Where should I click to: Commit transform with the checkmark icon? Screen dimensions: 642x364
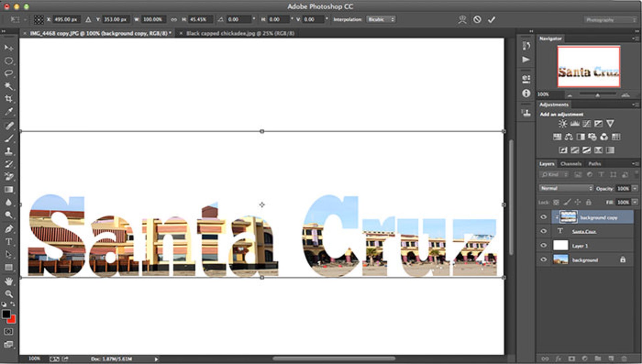point(491,20)
